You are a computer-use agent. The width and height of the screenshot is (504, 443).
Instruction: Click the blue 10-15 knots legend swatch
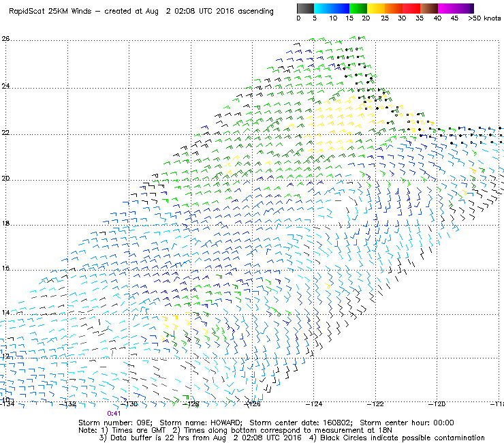point(341,8)
